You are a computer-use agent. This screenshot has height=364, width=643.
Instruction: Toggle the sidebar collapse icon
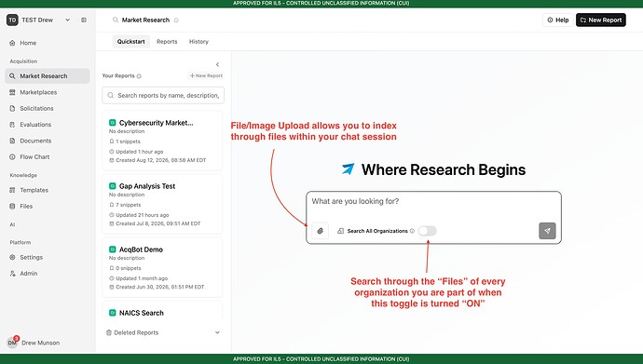click(84, 20)
